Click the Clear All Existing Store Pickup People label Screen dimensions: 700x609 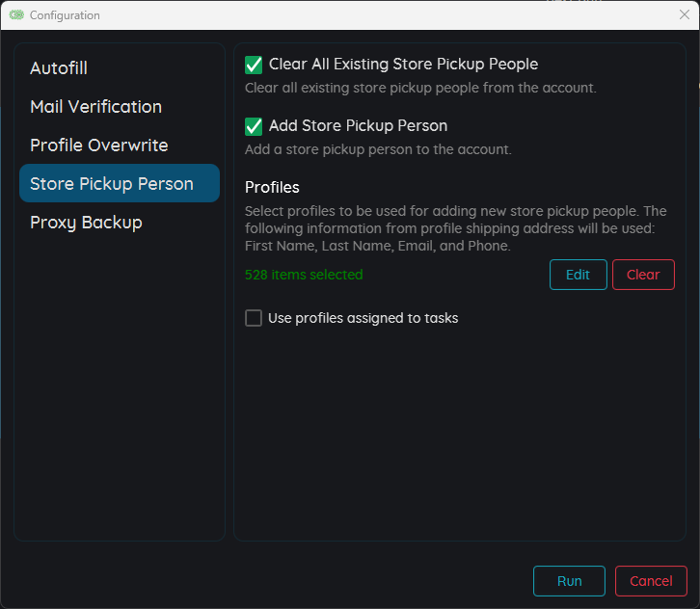pyautogui.click(x=403, y=65)
